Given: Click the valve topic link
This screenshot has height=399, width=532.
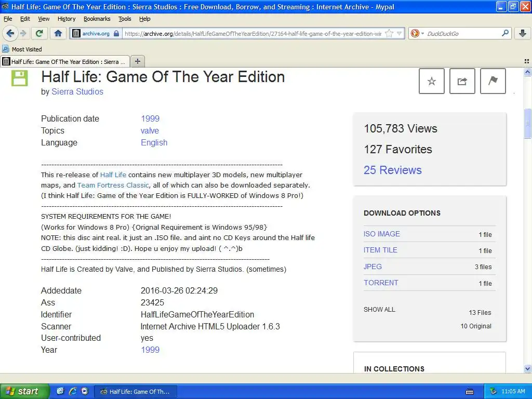Looking at the screenshot, I should 150,130.
